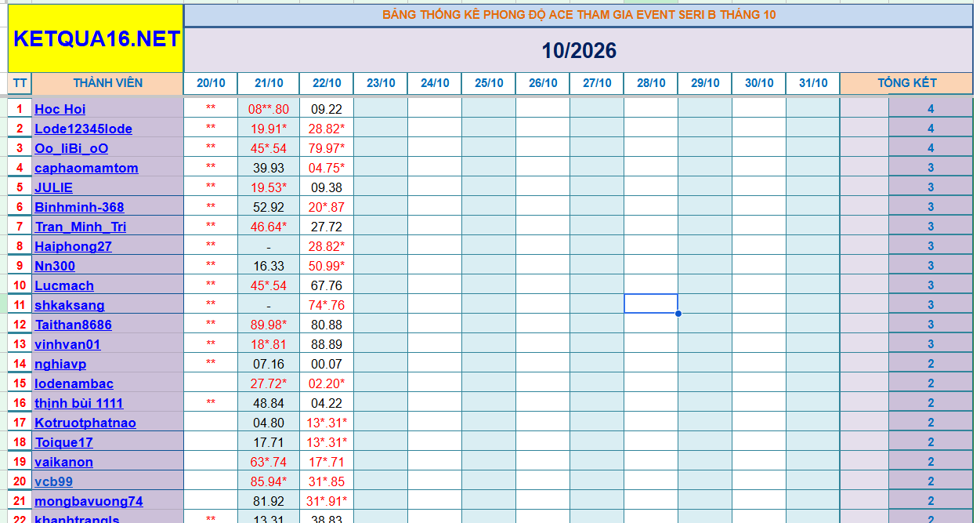Follow the vinhvan01 member link
The image size is (980, 523).
pos(67,344)
